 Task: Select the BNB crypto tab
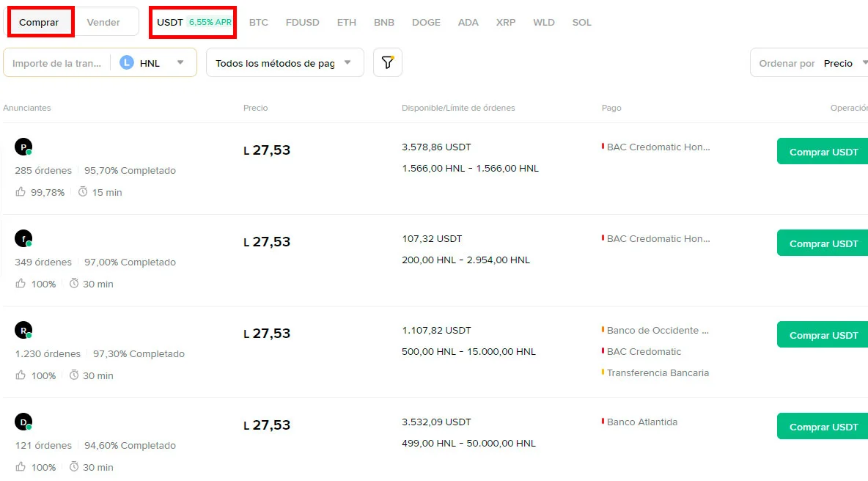(383, 22)
